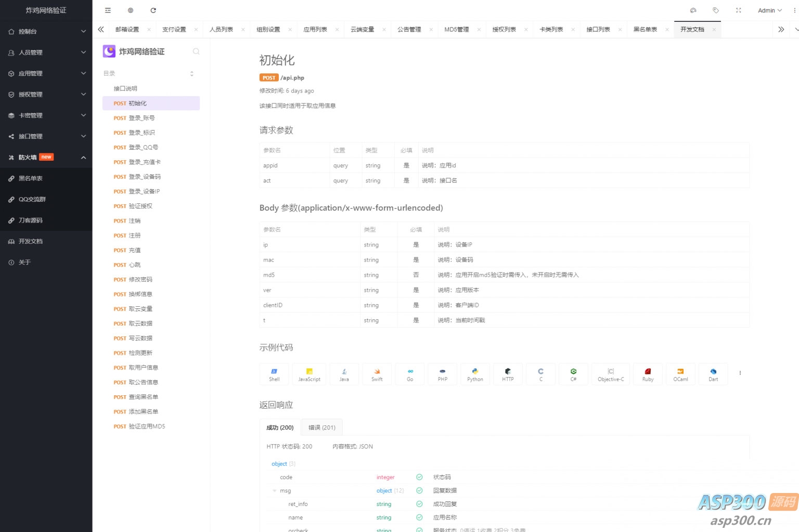Click the refresh icon above the tabs

tap(153, 10)
